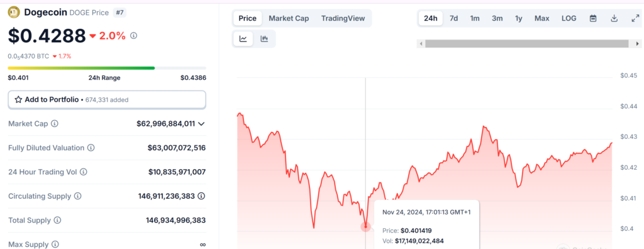Click right arrow of chart scrollbar

click(638, 43)
